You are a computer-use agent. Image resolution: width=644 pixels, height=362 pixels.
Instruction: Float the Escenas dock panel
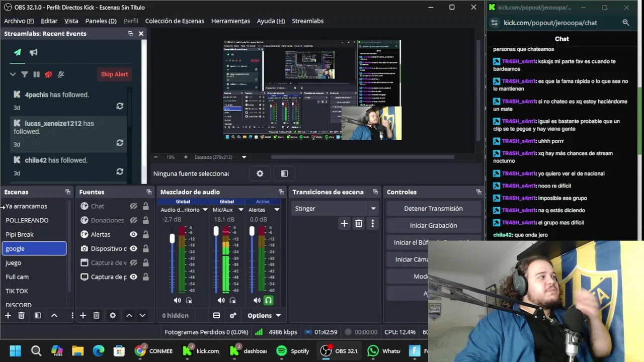[x=67, y=192]
